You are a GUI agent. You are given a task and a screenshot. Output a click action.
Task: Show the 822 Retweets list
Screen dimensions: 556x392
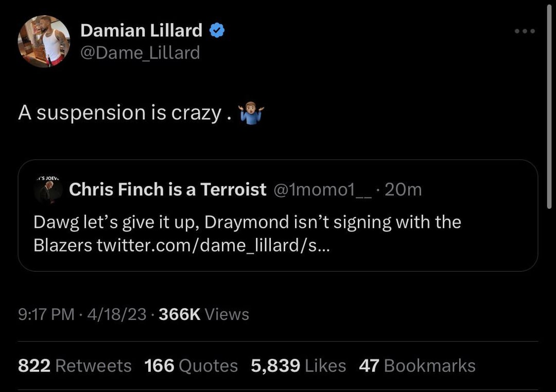point(75,366)
